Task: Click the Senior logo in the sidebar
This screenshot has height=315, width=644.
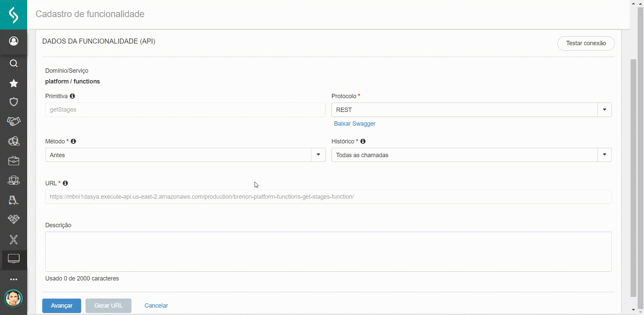Action: pyautogui.click(x=13, y=15)
